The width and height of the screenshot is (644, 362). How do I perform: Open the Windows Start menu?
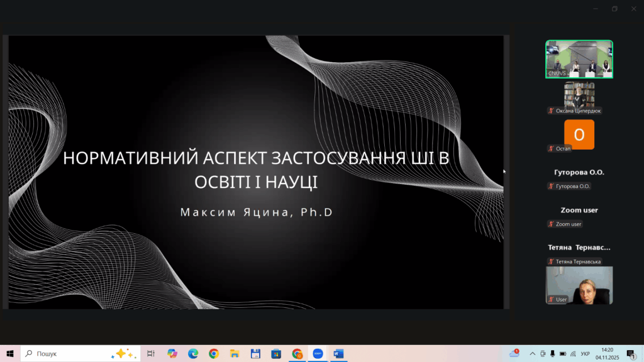click(10, 353)
